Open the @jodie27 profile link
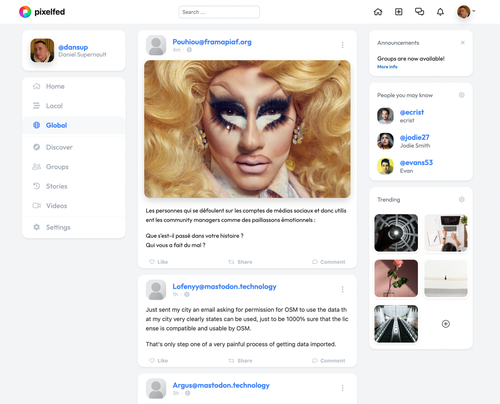The image size is (500, 404). tap(415, 137)
